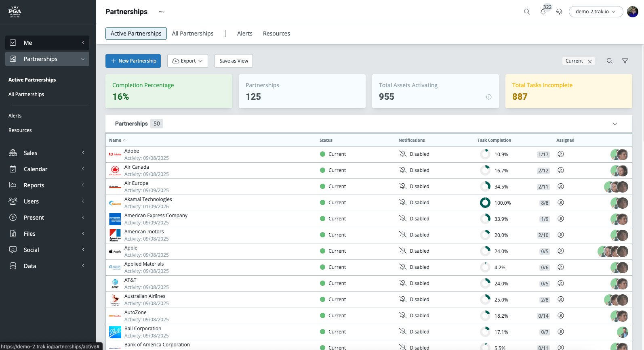
Task: Click the Sales sidebar icon
Action: pos(13,153)
